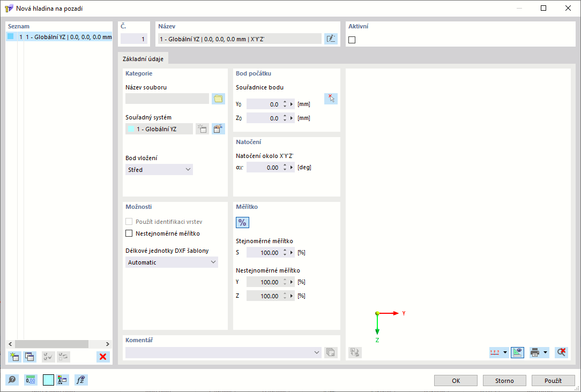Open the formula function icon

[81, 380]
